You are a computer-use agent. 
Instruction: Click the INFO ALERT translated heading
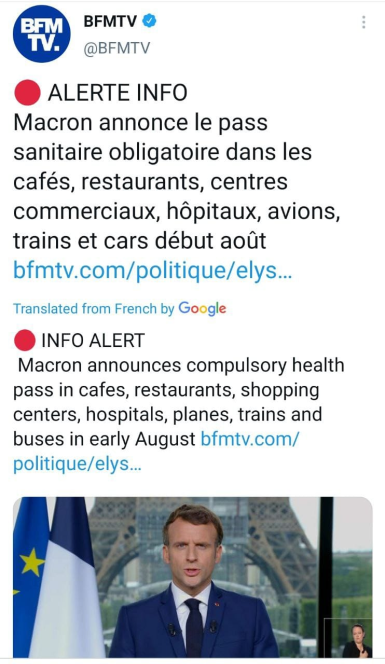93,340
